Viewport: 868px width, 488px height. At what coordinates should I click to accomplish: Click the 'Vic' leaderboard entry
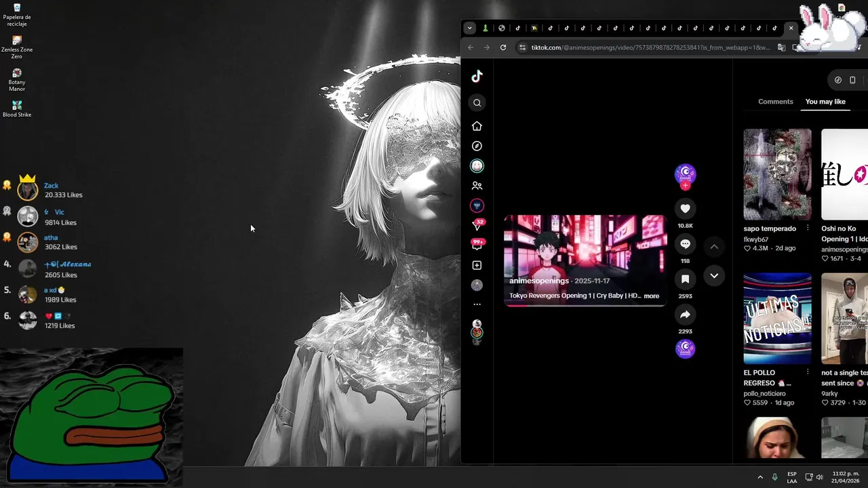[47, 218]
